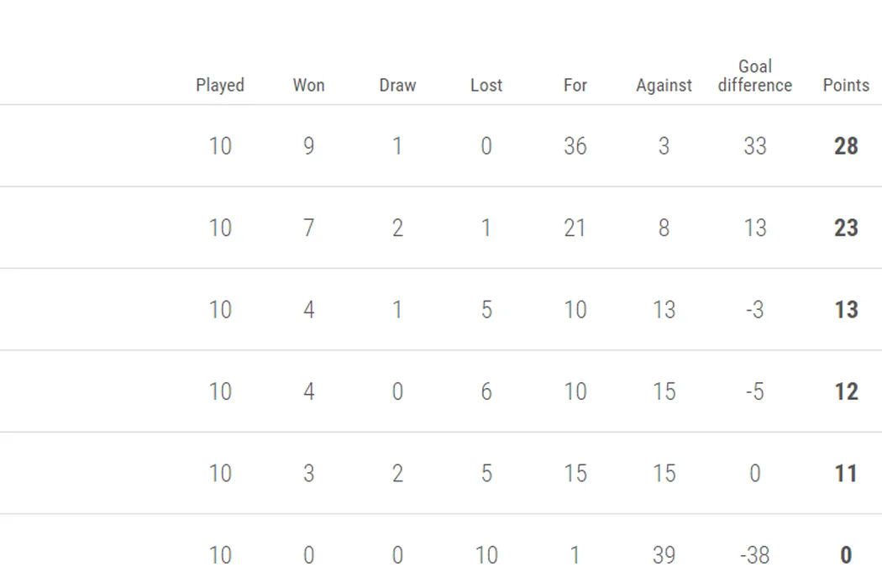The image size is (882, 588).
Task: Click the bold 12 points value
Action: point(846,391)
